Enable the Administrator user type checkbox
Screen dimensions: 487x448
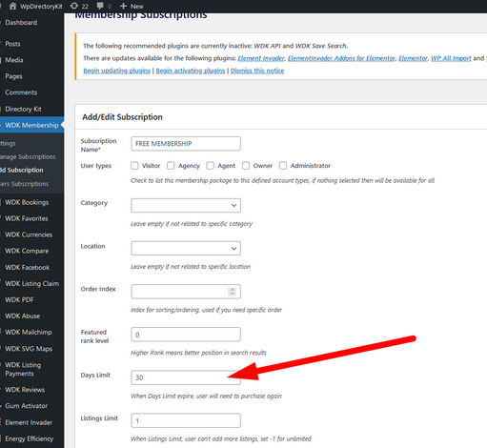[x=283, y=166]
